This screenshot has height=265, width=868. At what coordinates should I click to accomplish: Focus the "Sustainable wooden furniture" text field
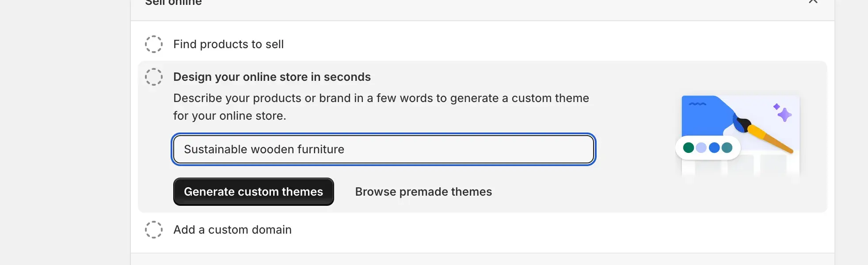[383, 149]
